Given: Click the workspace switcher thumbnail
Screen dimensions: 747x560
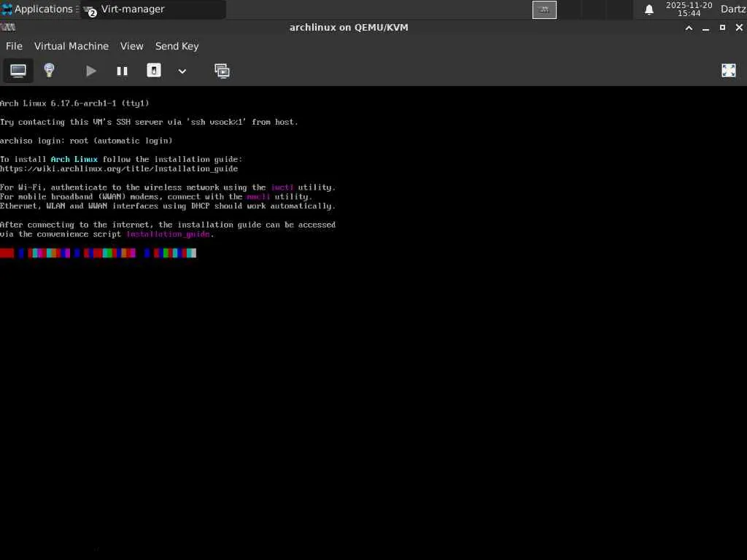Looking at the screenshot, I should (x=544, y=9).
